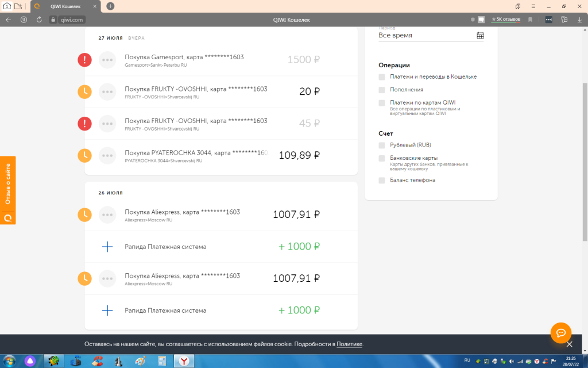The image size is (588, 368).
Task: Click Отзыв о сайте side feedback button
Action: tap(8, 190)
